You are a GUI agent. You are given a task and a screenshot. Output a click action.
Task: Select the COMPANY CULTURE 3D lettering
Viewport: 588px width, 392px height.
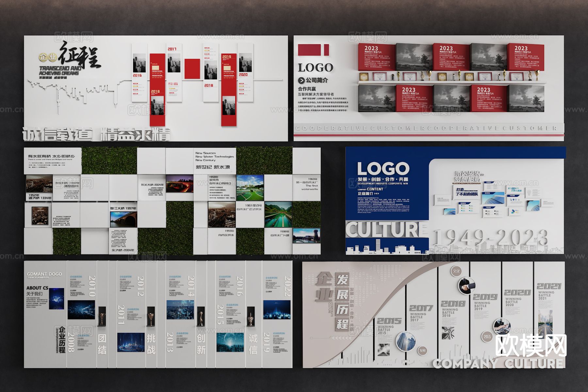point(498,363)
